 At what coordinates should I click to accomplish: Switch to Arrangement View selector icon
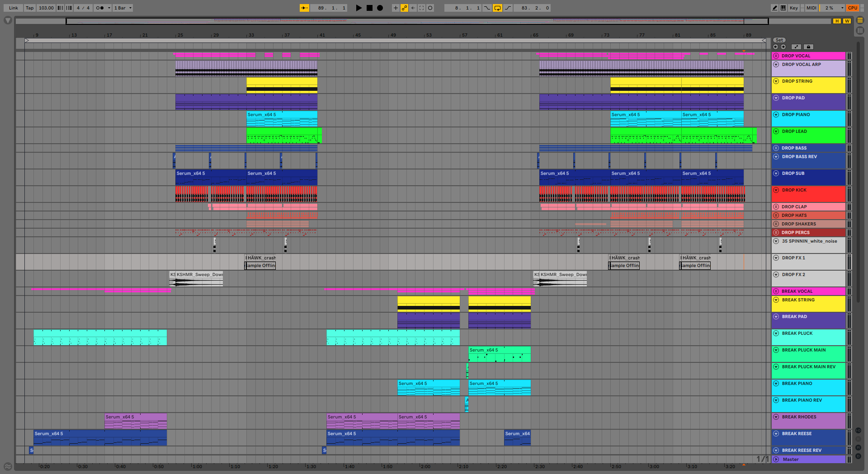pos(860,20)
